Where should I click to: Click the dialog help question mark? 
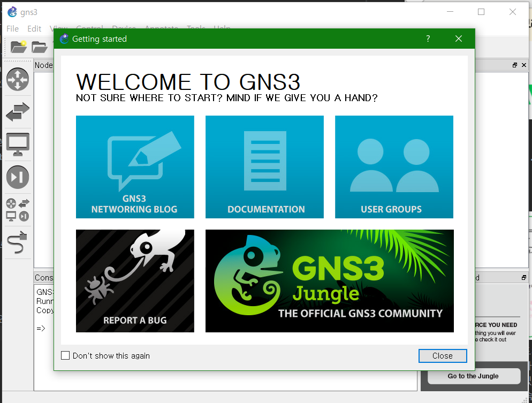[428, 39]
